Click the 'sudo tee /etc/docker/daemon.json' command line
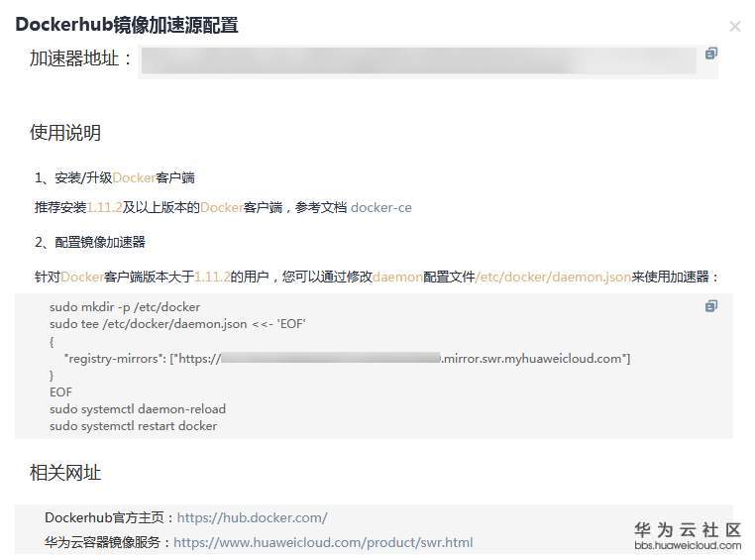The image size is (755, 560). tap(177, 323)
